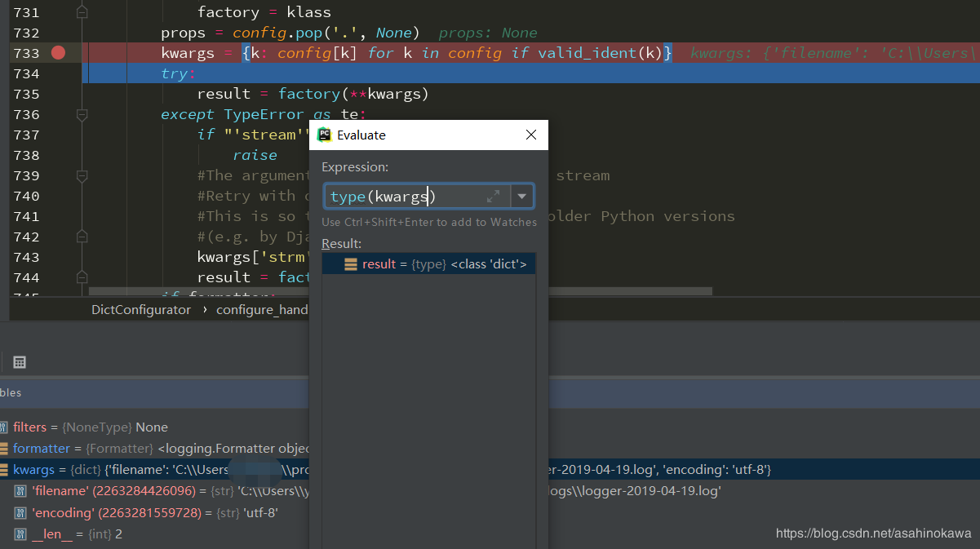The height and width of the screenshot is (549, 980).
Task: Select the __len__ entry under kwargs
Action: tap(154, 534)
